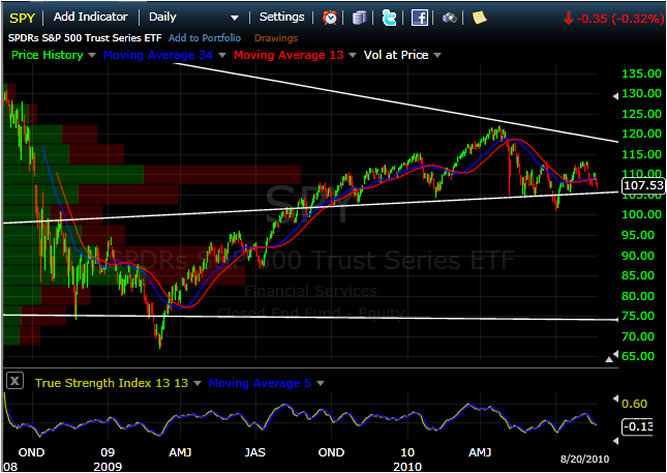Click the Add Indicator menu
667x473 pixels.
coord(90,17)
